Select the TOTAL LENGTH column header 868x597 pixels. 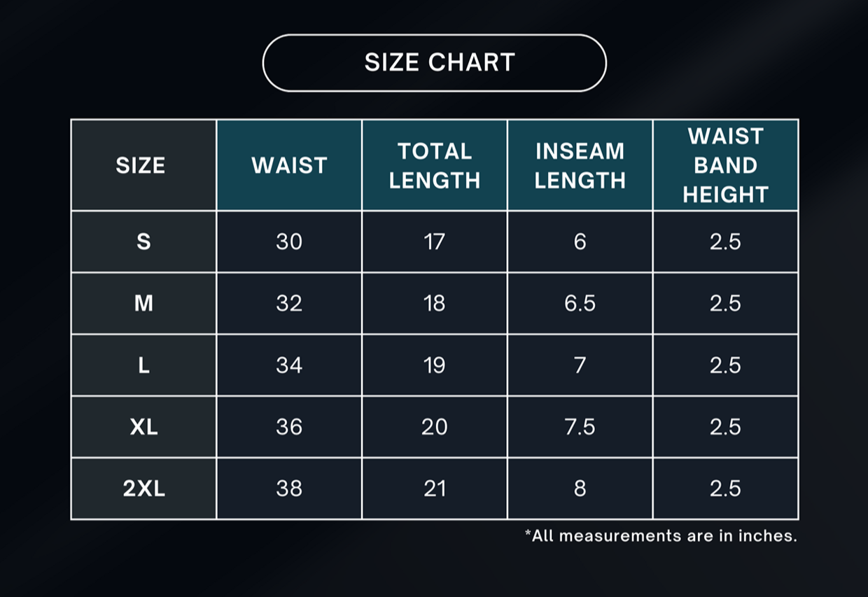(435, 166)
